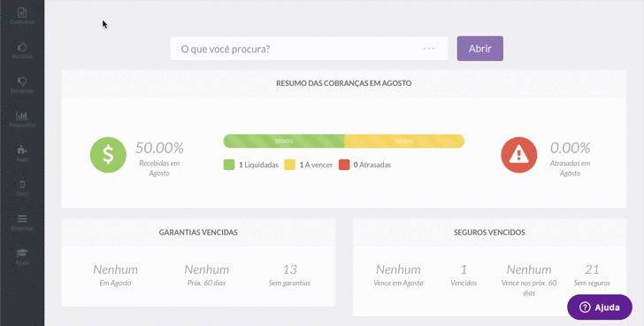Click the green Liquidadas legend swatch
The height and width of the screenshot is (326, 644).
(x=229, y=165)
